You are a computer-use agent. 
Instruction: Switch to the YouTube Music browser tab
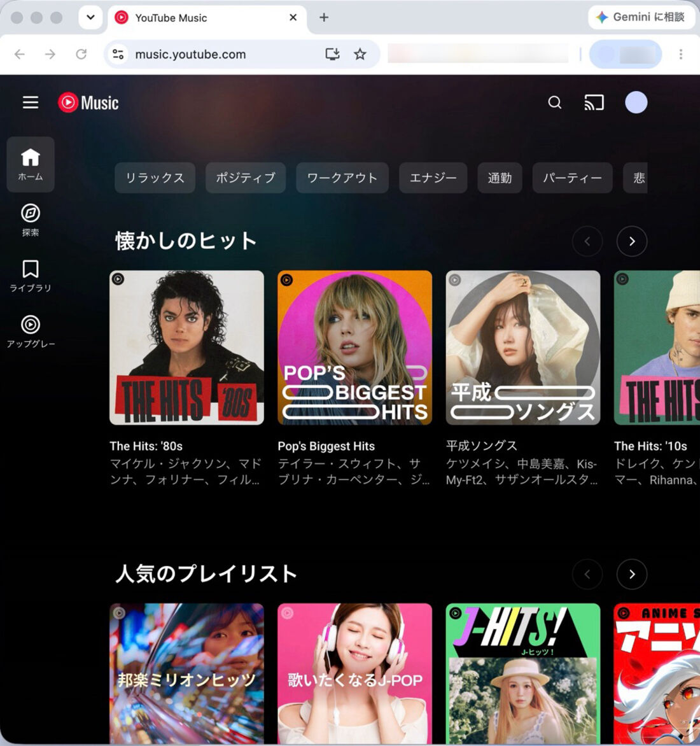207,18
